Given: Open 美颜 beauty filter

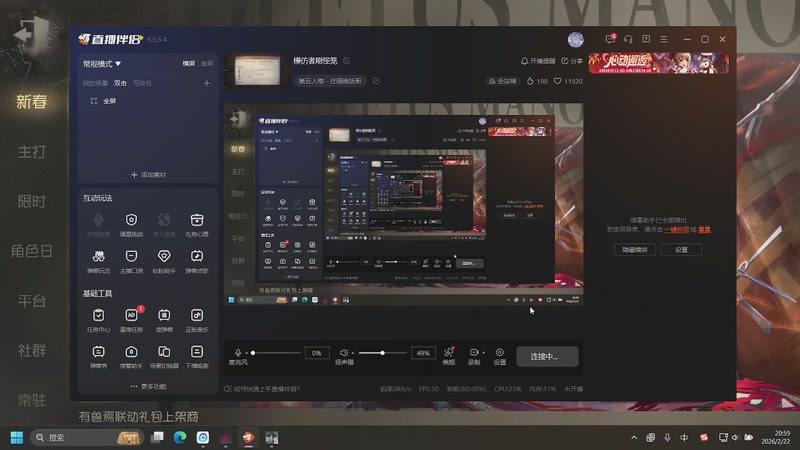Looking at the screenshot, I should click(x=448, y=356).
